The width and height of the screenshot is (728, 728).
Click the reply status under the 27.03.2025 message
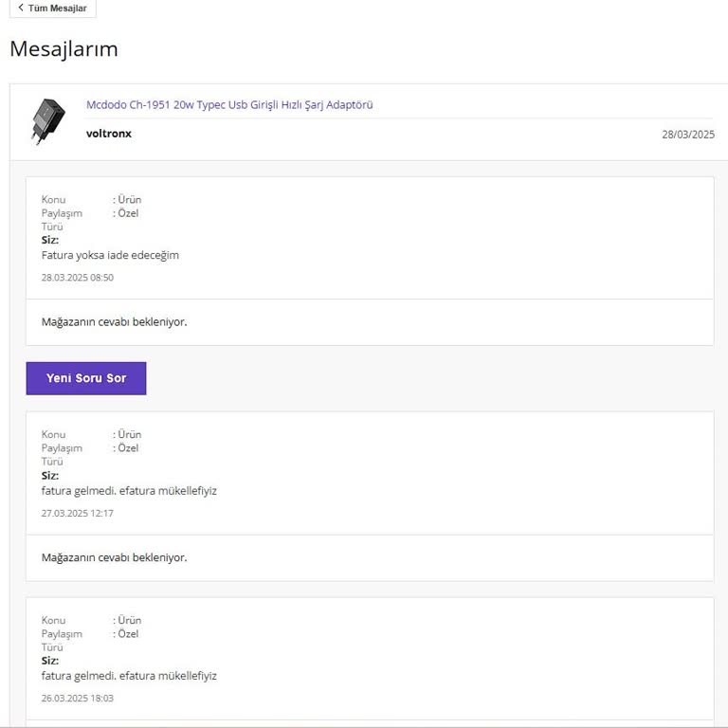114,557
